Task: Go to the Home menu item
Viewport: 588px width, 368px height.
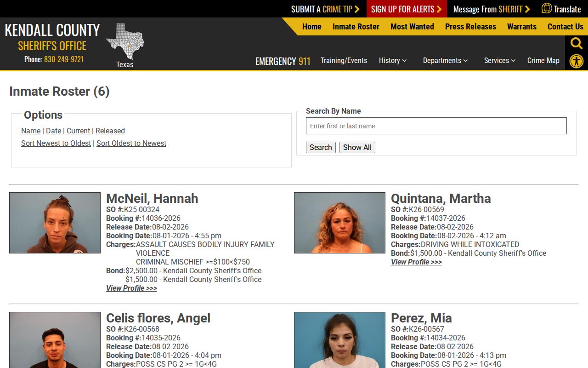Action: click(312, 27)
